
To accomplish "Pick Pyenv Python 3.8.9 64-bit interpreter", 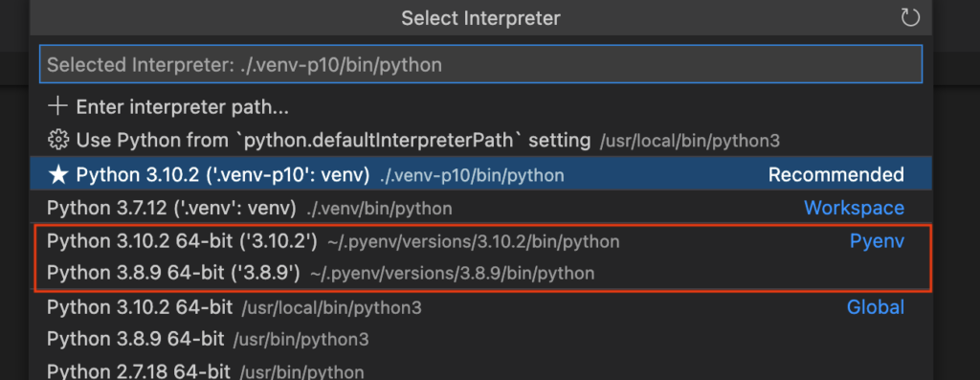I will [x=480, y=273].
